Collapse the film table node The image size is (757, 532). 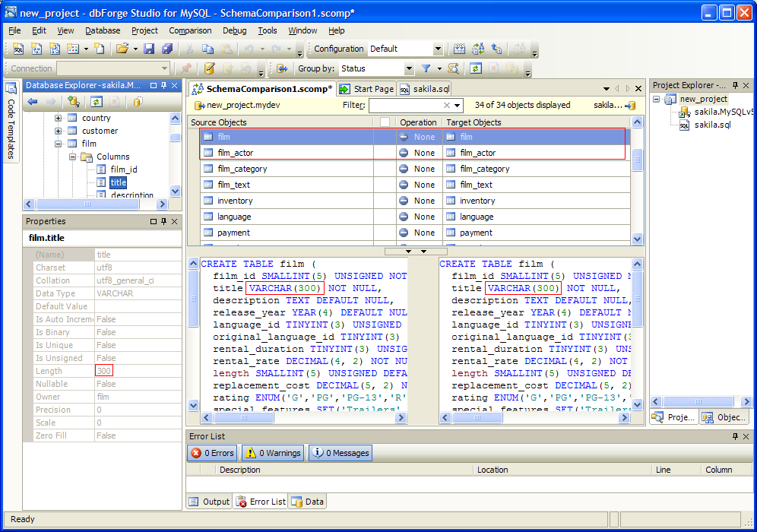coord(58,144)
